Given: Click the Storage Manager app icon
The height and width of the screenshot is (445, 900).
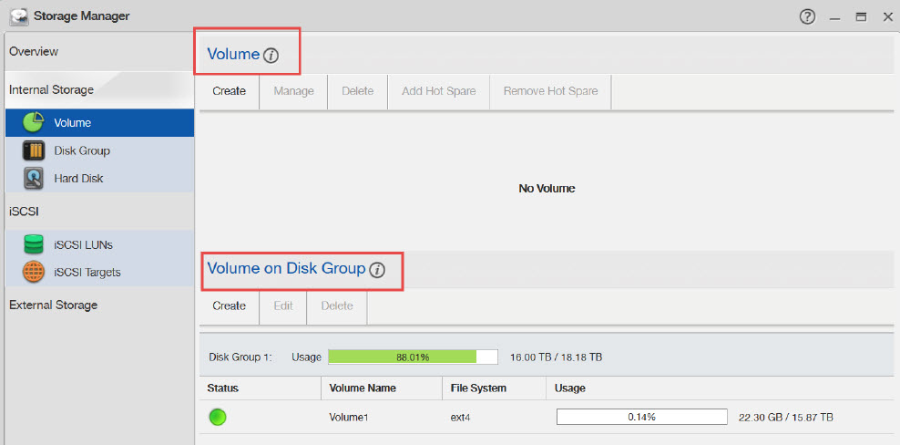Looking at the screenshot, I should (x=17, y=16).
